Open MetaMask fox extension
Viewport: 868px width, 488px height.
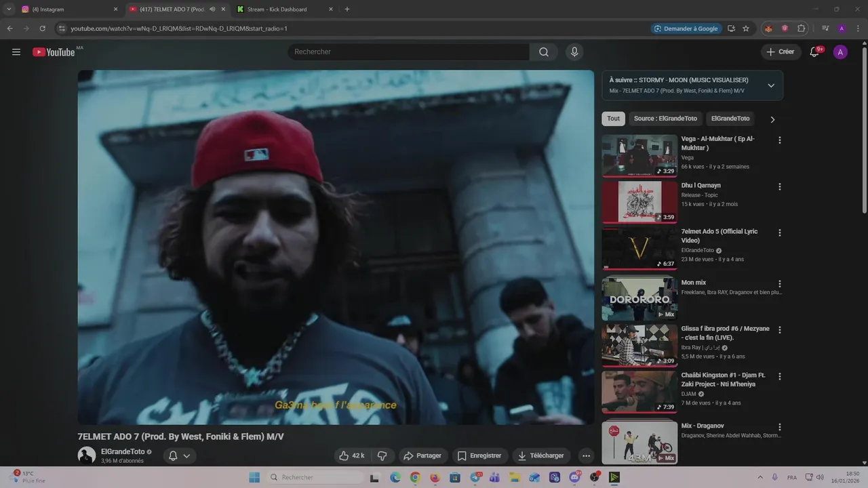coord(768,28)
